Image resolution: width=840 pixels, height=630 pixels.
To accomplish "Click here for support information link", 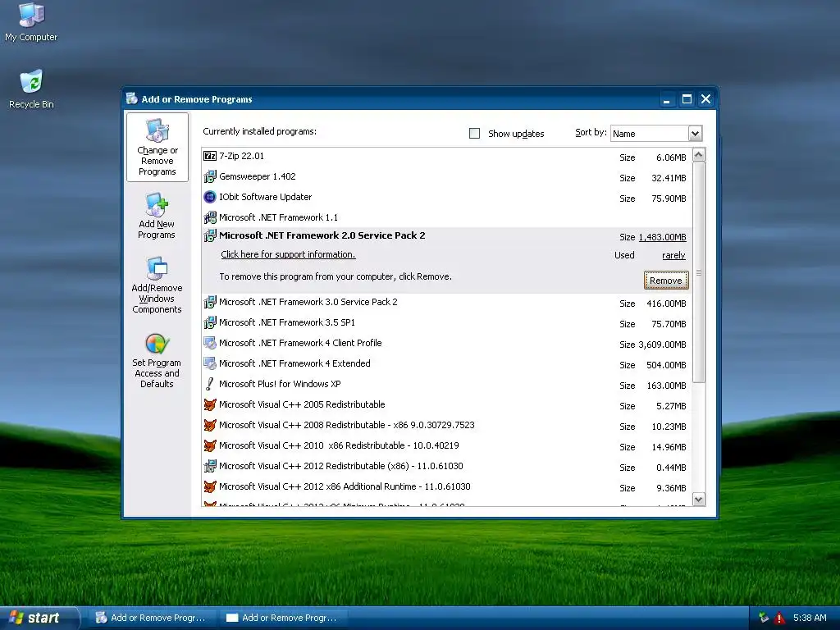I will coord(288,254).
